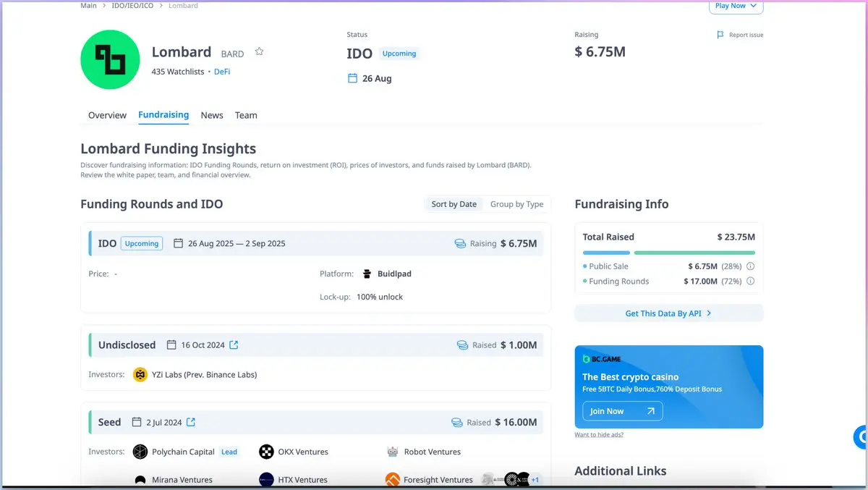This screenshot has width=868, height=490.
Task: Show the +1 more investors badge
Action: point(535,480)
